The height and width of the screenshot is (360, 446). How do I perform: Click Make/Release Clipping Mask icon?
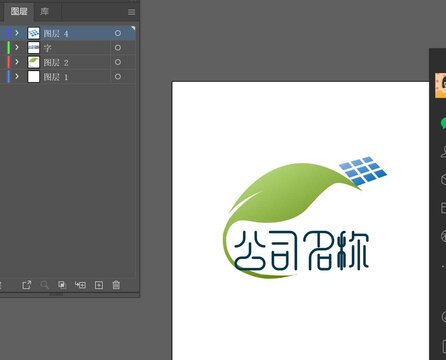[x=62, y=285]
